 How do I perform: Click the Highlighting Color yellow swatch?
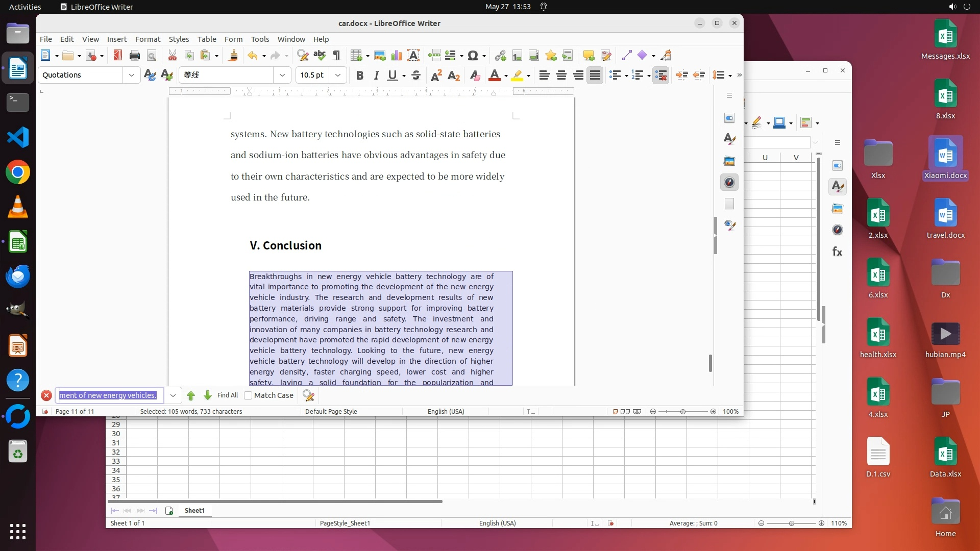(517, 76)
